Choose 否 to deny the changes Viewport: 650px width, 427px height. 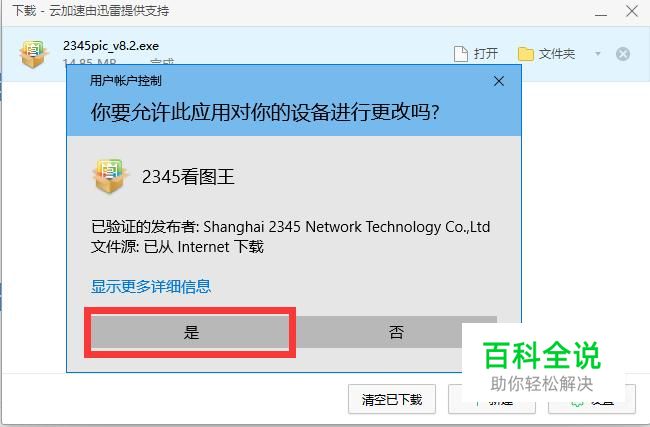(x=396, y=332)
